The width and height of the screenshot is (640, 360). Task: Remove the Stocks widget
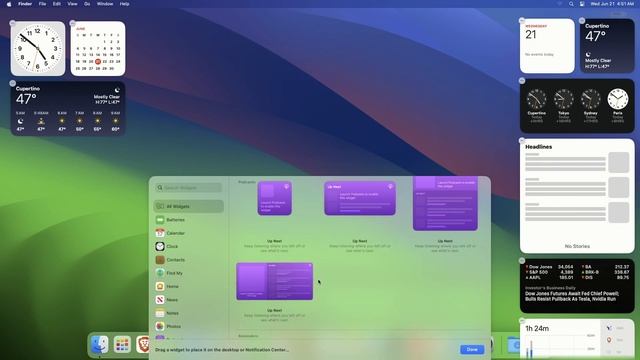522,260
